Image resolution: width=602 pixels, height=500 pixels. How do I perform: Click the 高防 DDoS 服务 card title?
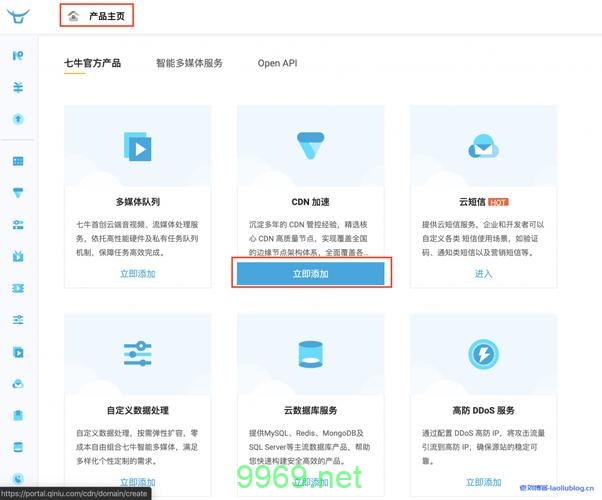(483, 410)
